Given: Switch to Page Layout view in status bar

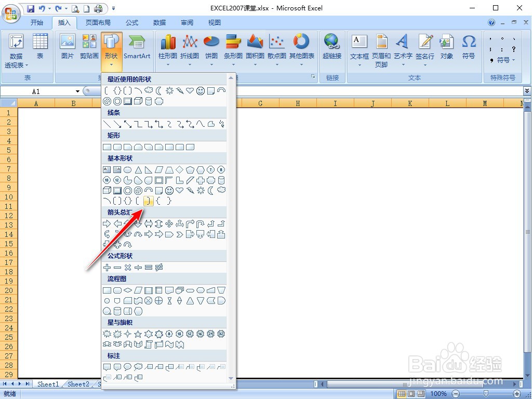Looking at the screenshot, I should 411,394.
